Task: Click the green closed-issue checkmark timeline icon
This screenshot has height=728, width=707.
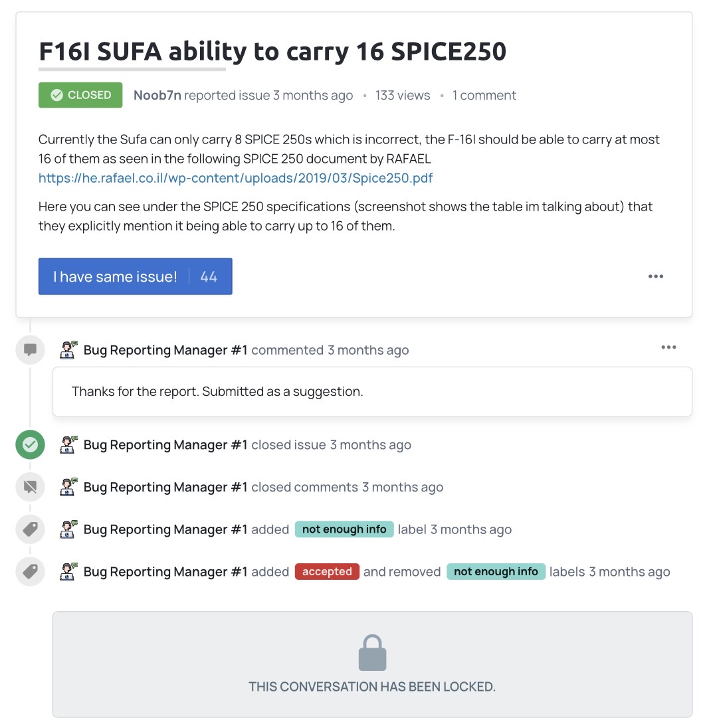Action: coord(30,445)
